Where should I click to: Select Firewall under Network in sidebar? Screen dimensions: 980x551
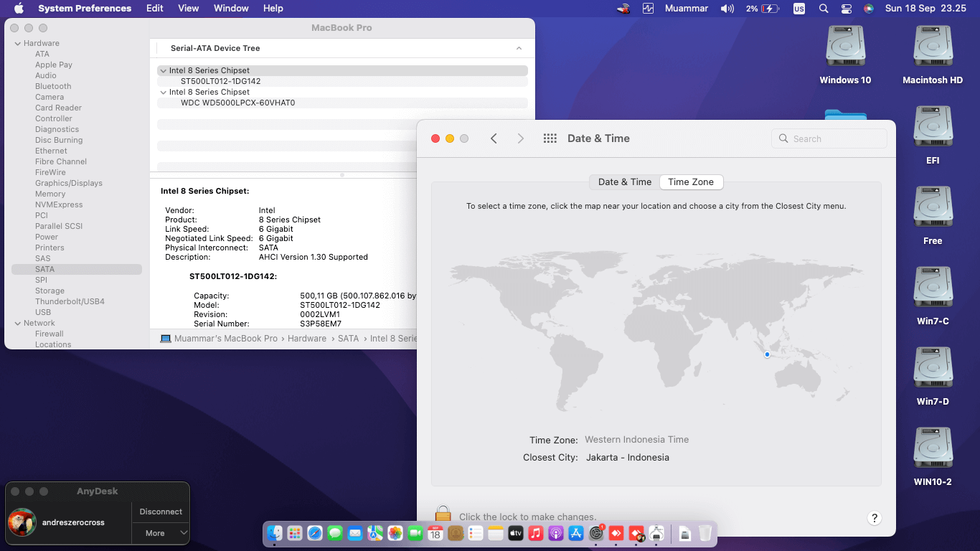coord(50,334)
